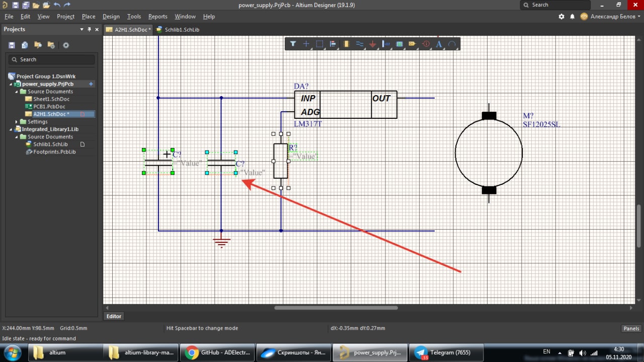
Task: Click the Save All icon in the title bar
Action: [25, 5]
